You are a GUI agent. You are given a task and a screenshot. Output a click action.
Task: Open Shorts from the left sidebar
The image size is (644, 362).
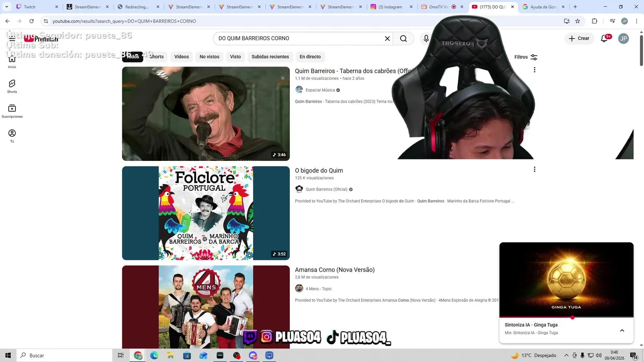(12, 86)
